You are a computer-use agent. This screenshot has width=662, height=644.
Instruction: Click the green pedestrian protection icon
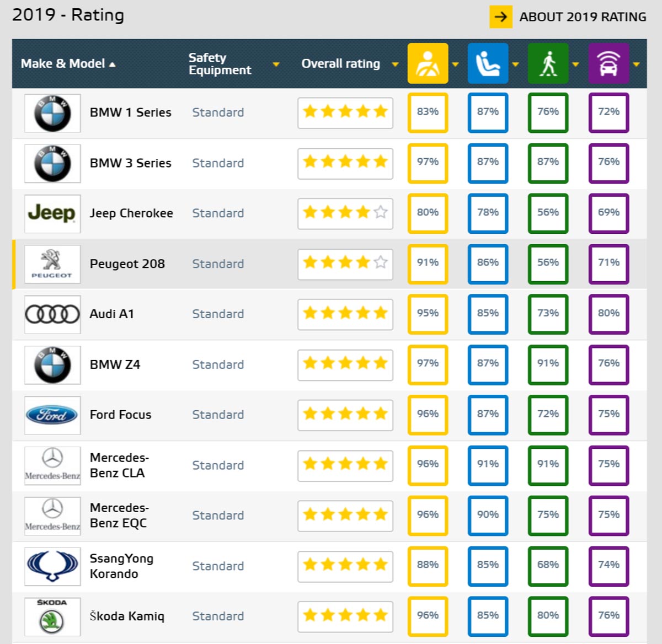click(548, 63)
